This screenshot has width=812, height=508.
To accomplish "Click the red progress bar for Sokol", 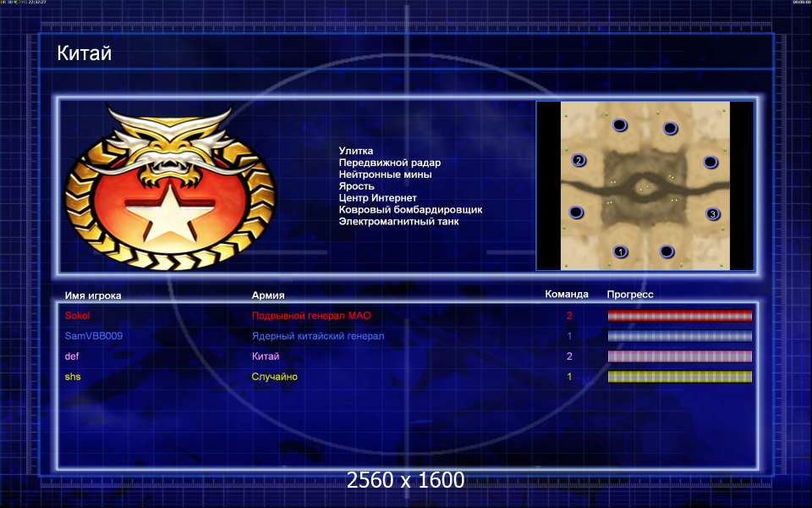I will [x=679, y=316].
